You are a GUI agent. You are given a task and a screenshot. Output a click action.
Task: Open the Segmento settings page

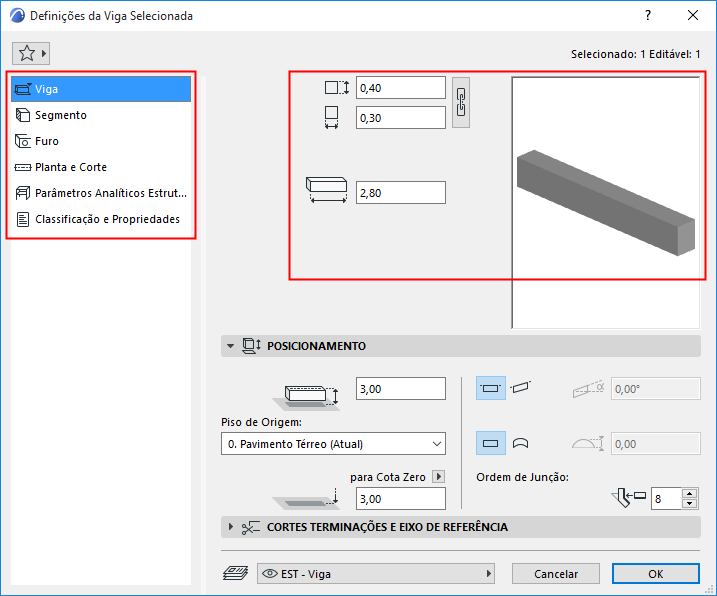[x=101, y=115]
